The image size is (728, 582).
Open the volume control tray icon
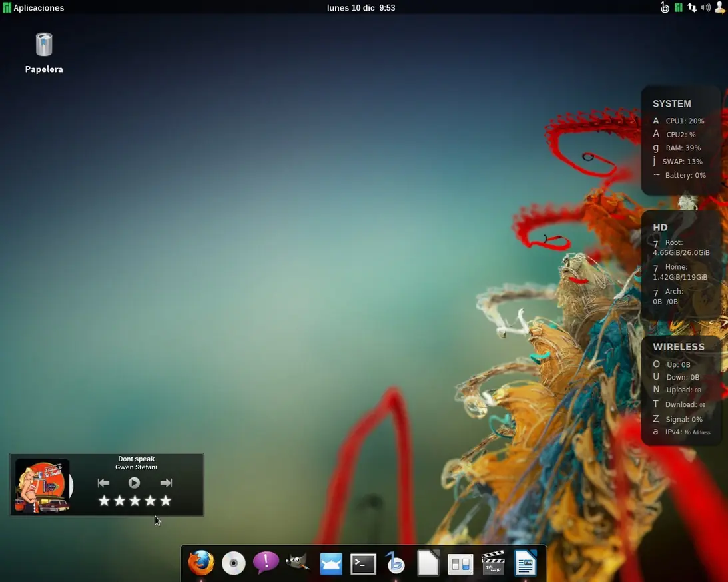click(x=706, y=7)
